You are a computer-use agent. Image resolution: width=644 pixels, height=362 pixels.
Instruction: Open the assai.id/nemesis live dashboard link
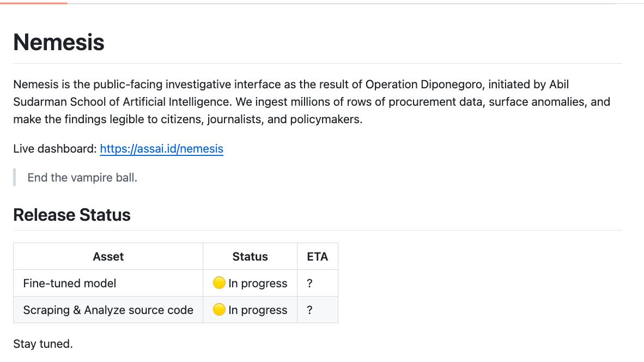pos(161,149)
